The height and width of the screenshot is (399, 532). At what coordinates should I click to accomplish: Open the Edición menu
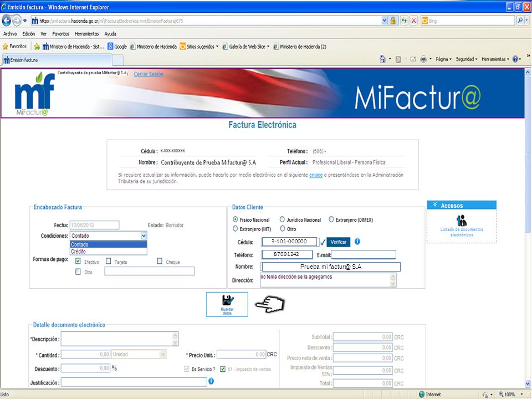(29, 34)
